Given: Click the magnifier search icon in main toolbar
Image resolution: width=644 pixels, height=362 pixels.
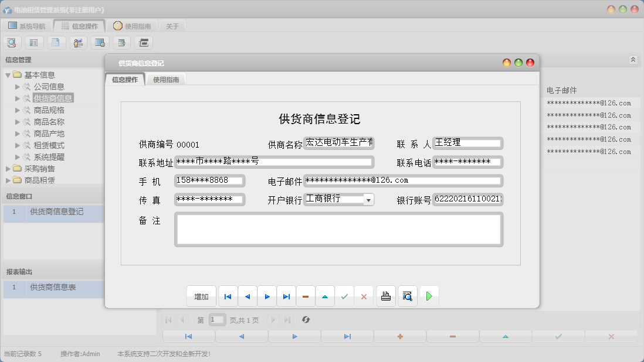Looking at the screenshot, I should point(12,42).
